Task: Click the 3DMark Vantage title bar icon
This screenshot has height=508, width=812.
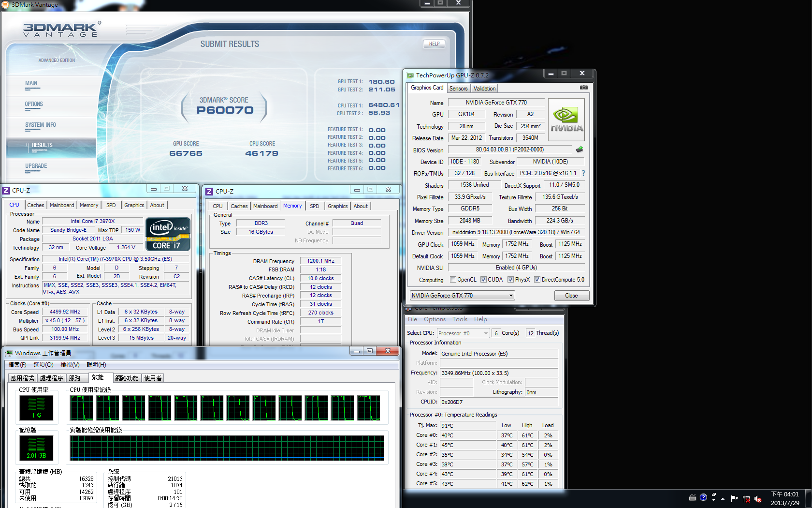Action: (x=5, y=4)
